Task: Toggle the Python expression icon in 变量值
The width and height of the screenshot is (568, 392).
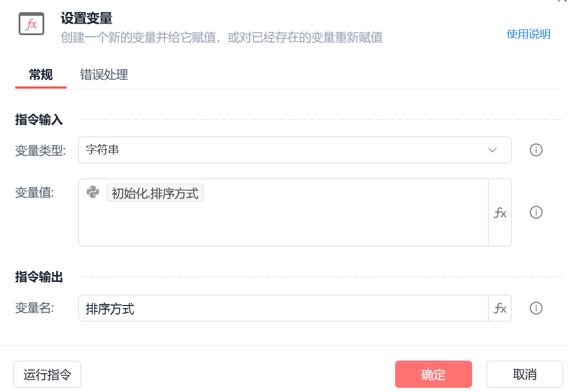Action: [x=93, y=192]
